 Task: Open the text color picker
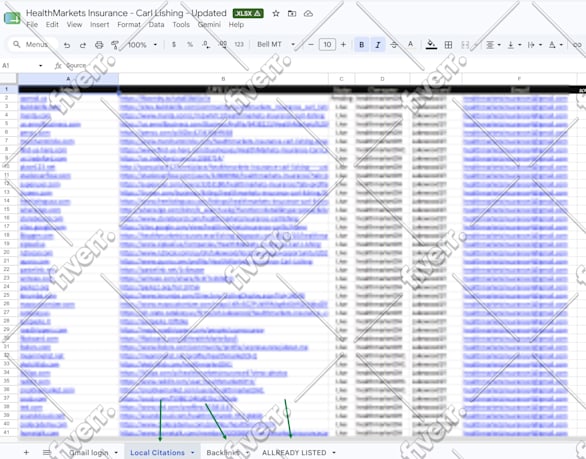coord(410,44)
